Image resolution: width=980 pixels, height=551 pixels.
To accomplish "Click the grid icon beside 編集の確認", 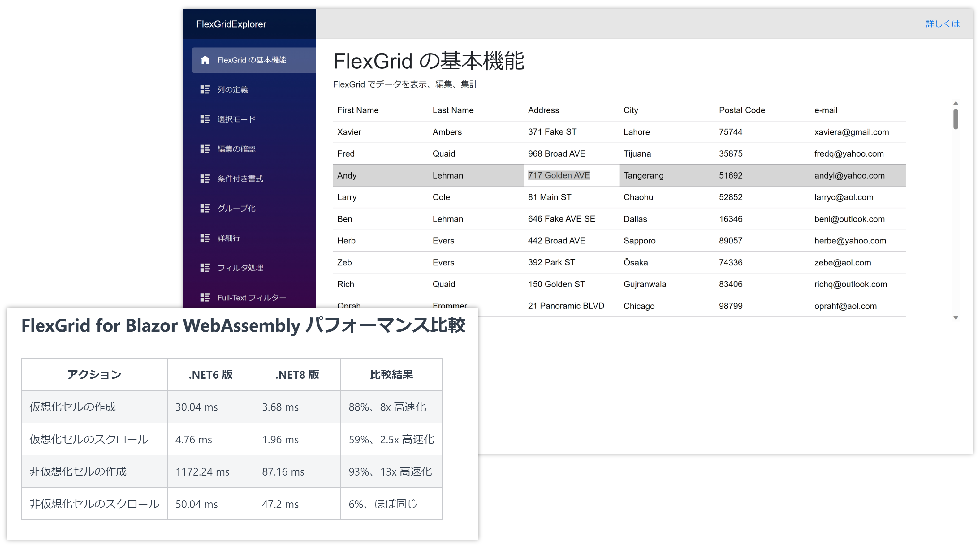I will 205,149.
